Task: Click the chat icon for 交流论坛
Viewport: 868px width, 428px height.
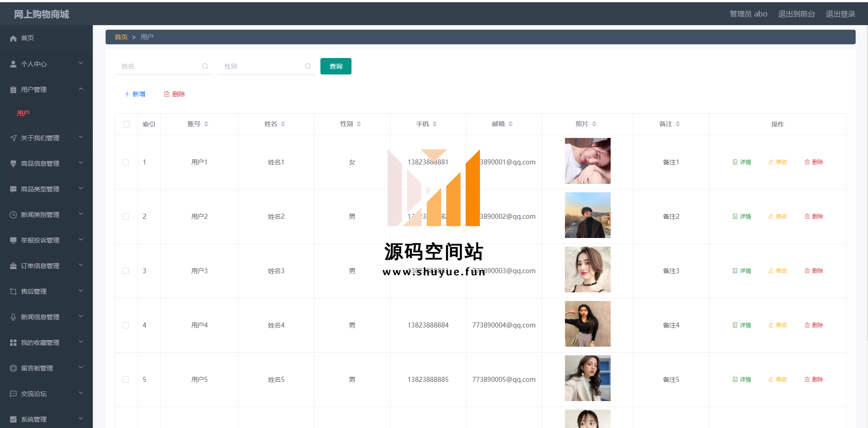Action: point(13,394)
